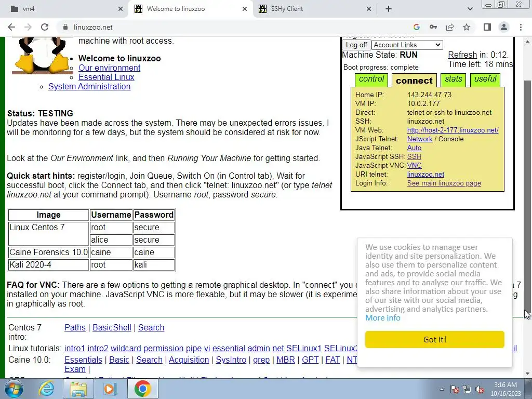Bookmark this page with star icon
The image size is (532, 399).
pos(467,27)
